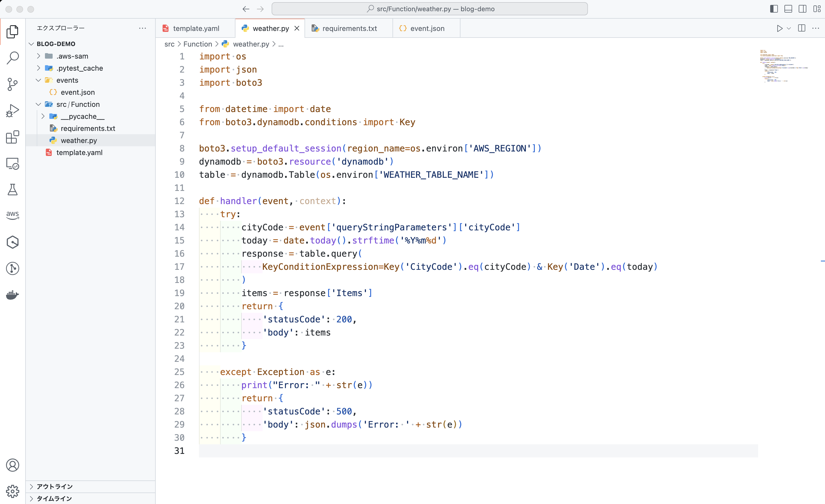Screen dimensions: 825x504
Task: Click the src breadcrumb
Action: tap(169, 44)
